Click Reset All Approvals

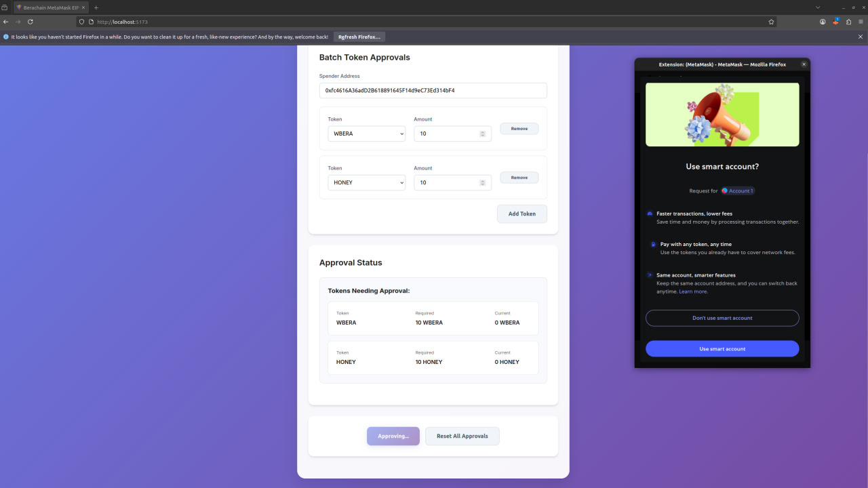pos(462,436)
